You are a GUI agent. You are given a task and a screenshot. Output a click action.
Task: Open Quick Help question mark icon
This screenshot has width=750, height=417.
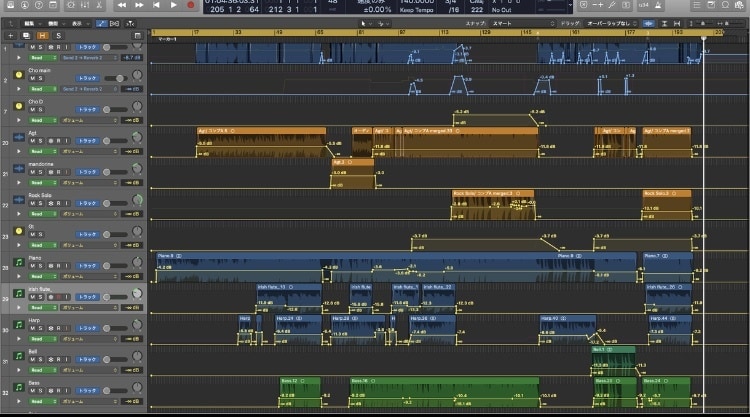pos(39,5)
